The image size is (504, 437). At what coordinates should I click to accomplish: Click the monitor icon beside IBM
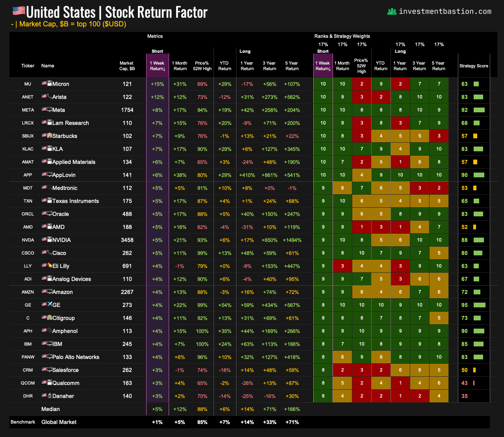point(50,344)
